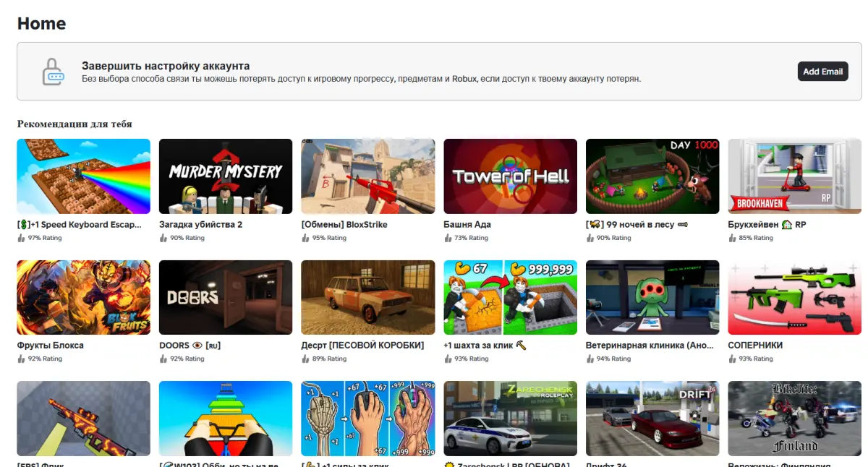
Task: Open the DOORS dark hallway thumbnail
Action: click(226, 297)
